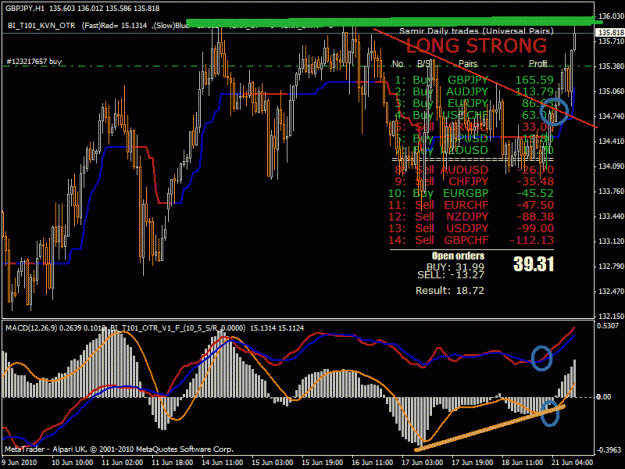This screenshot has height=469, width=625.
Task: Click the 135.060 price axis label
Action: pyautogui.click(x=611, y=91)
